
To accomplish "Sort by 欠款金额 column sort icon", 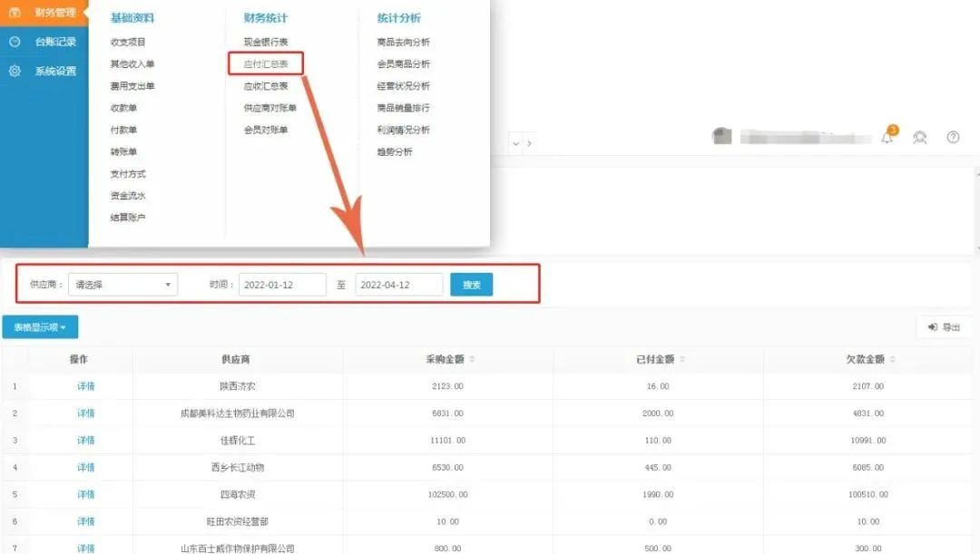I will [x=893, y=360].
